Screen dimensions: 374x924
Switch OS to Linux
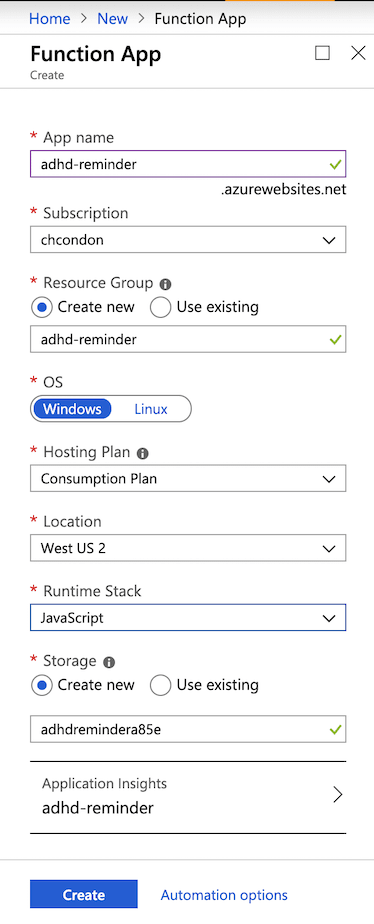(x=151, y=409)
